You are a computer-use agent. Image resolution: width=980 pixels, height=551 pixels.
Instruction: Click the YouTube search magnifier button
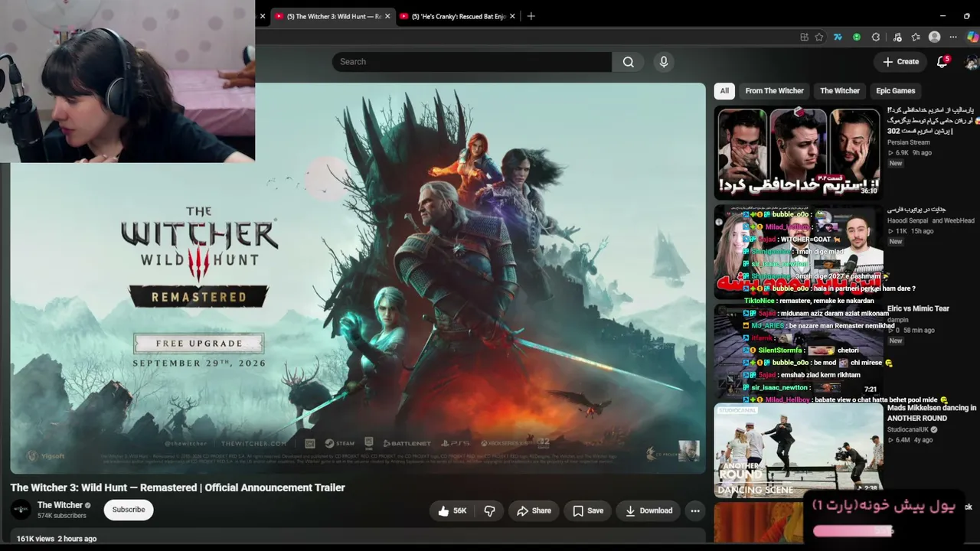tap(629, 62)
